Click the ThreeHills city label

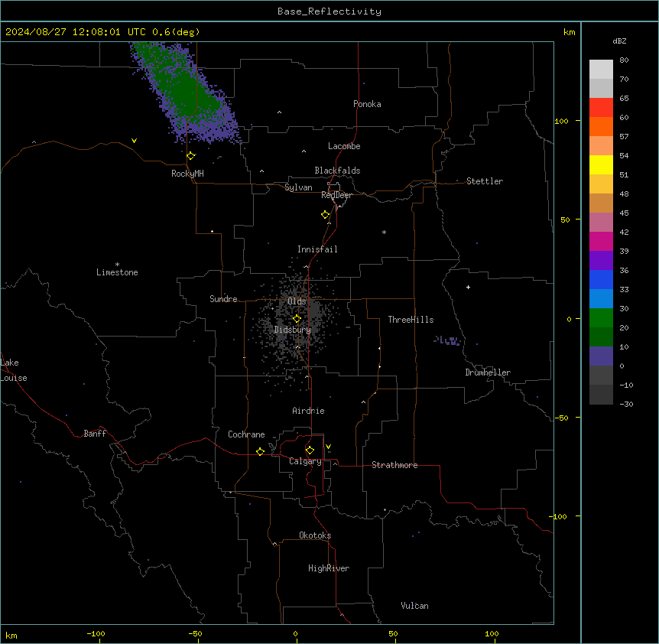(411, 320)
